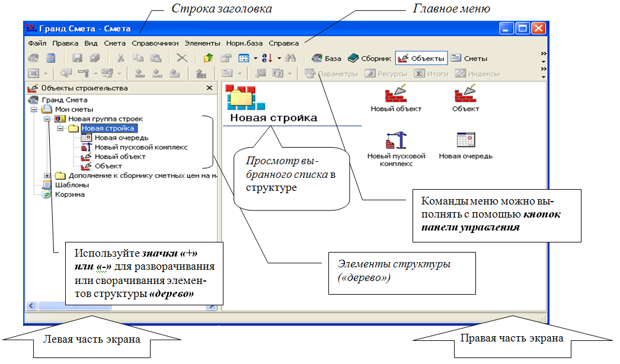Open the Excel export dropdown arrow
Viewport: 620px width, 364px height.
tap(45, 74)
